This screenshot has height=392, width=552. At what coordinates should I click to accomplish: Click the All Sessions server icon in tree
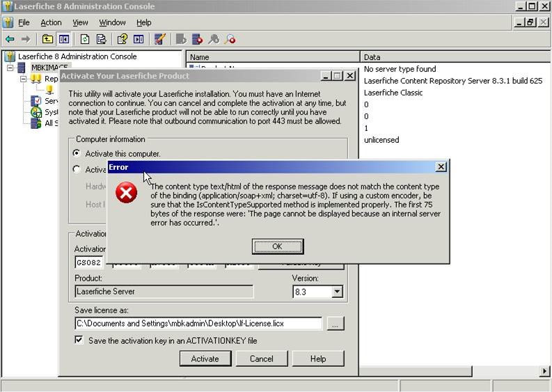(36, 123)
